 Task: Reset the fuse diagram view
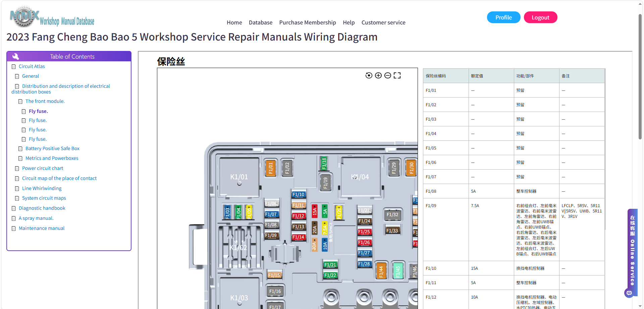click(369, 75)
